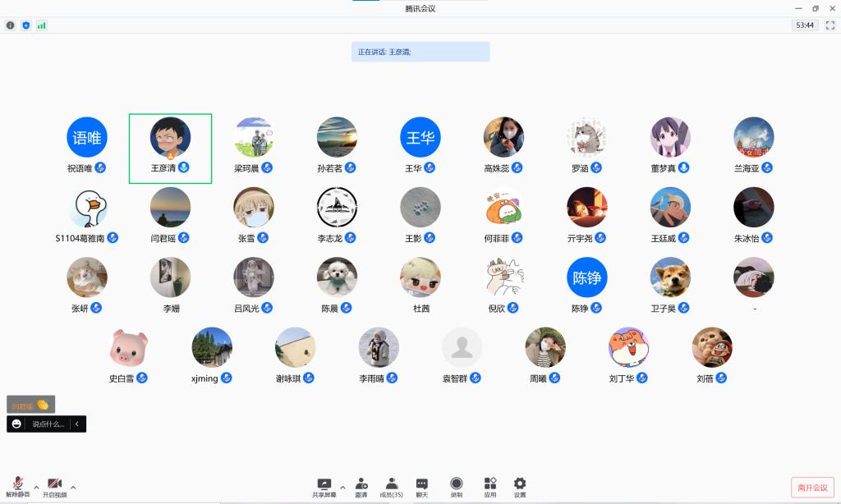Screen dimensions: 841x504
Task: Open the security shield icon
Action: 26,25
